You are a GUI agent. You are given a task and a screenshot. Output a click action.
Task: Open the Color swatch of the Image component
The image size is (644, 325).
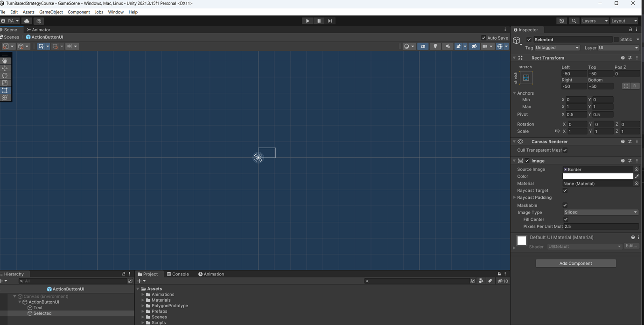pos(598,176)
